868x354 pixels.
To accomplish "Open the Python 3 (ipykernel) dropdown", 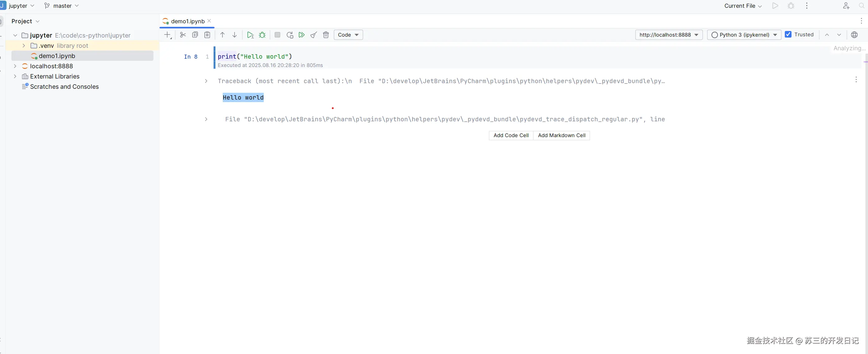I will [x=744, y=35].
